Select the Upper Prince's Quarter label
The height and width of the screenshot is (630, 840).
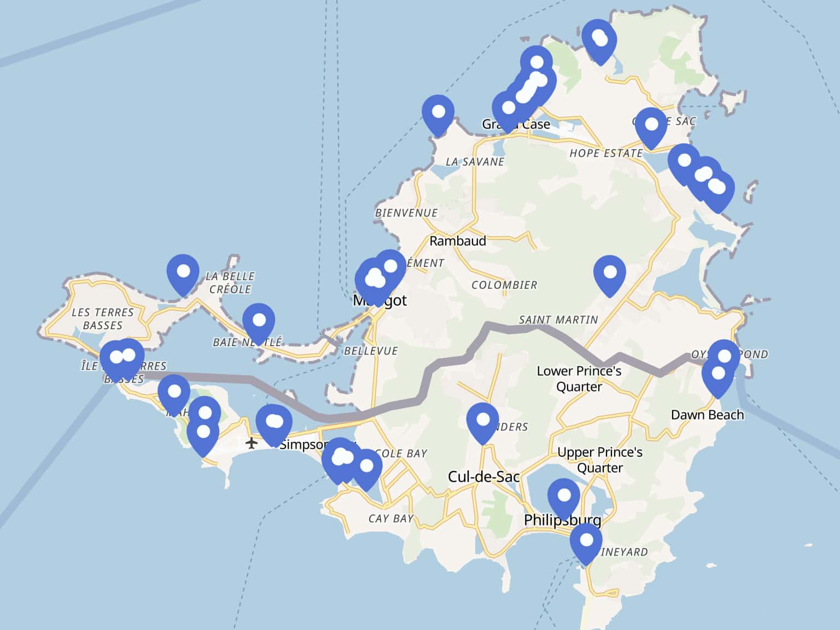pos(599,460)
